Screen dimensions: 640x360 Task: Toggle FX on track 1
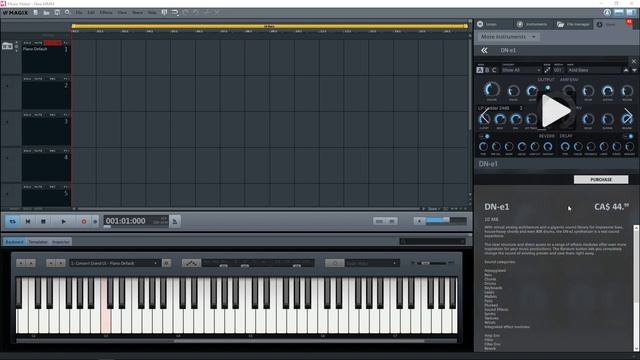click(x=66, y=43)
